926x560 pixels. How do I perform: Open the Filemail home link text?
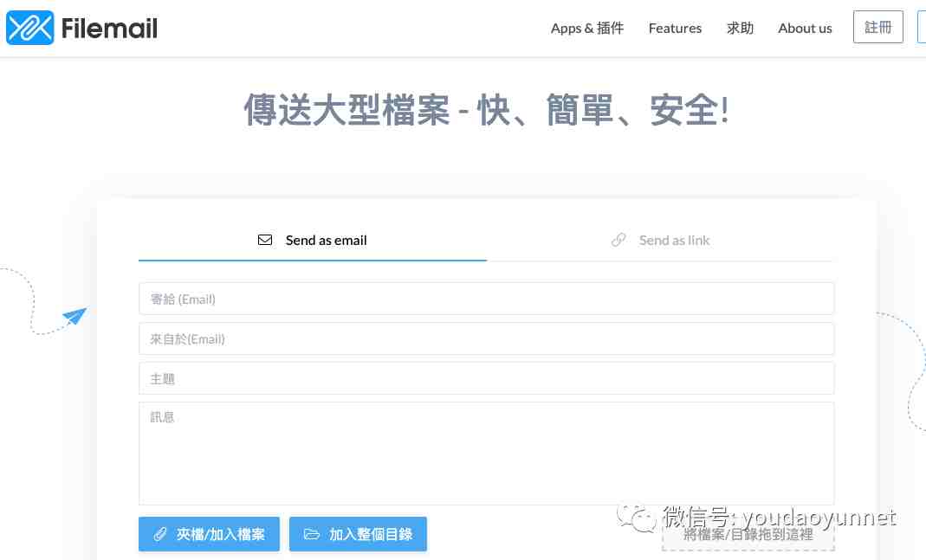[109, 28]
